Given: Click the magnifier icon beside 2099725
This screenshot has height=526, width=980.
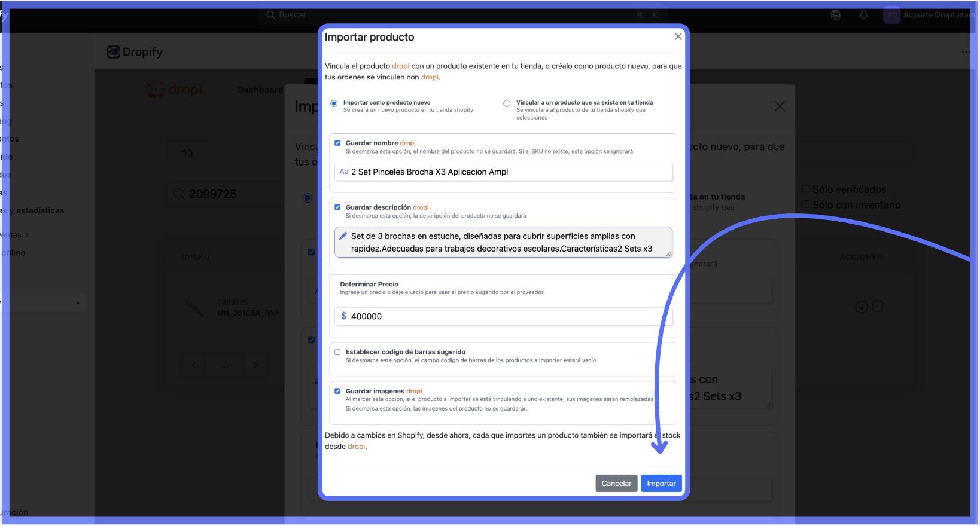Looking at the screenshot, I should click(179, 194).
